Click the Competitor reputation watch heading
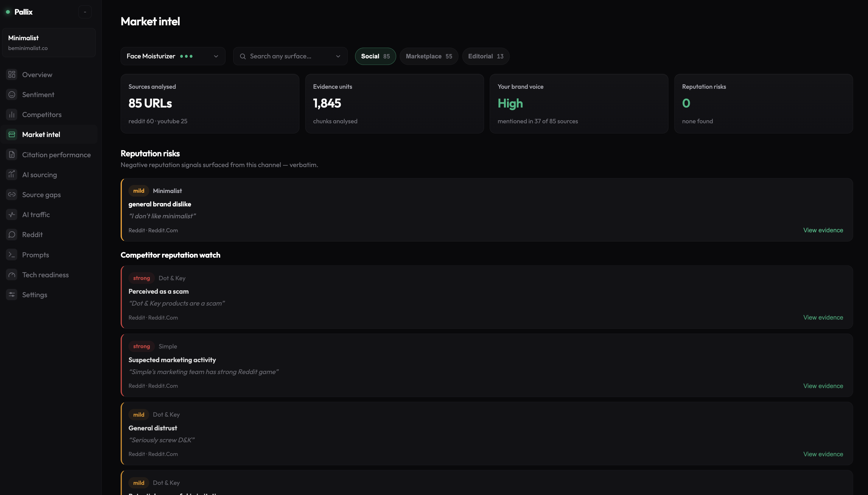Viewport: 868px width, 495px height. (x=170, y=255)
